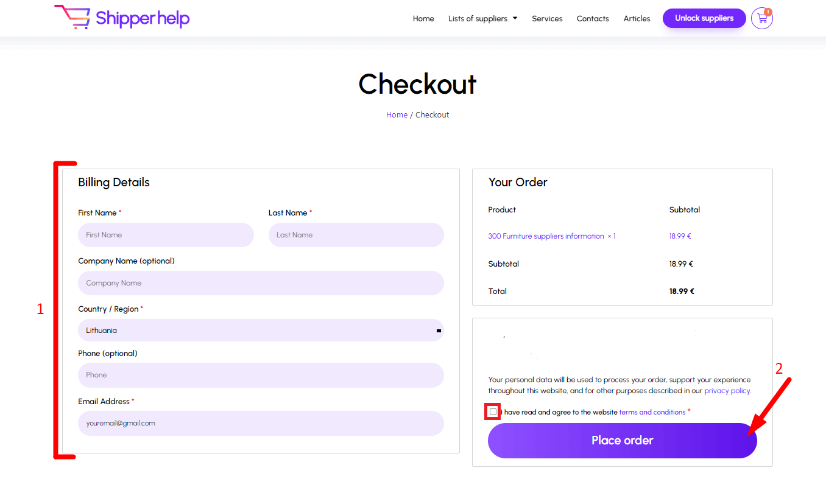This screenshot has width=826, height=504.
Task: Check the terms and conditions agreement box
Action: coord(493,412)
